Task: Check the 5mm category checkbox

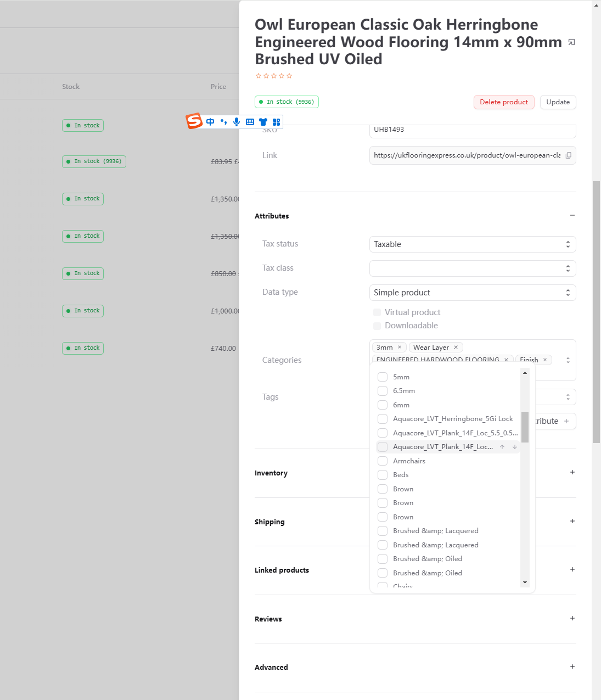Action: pos(383,377)
